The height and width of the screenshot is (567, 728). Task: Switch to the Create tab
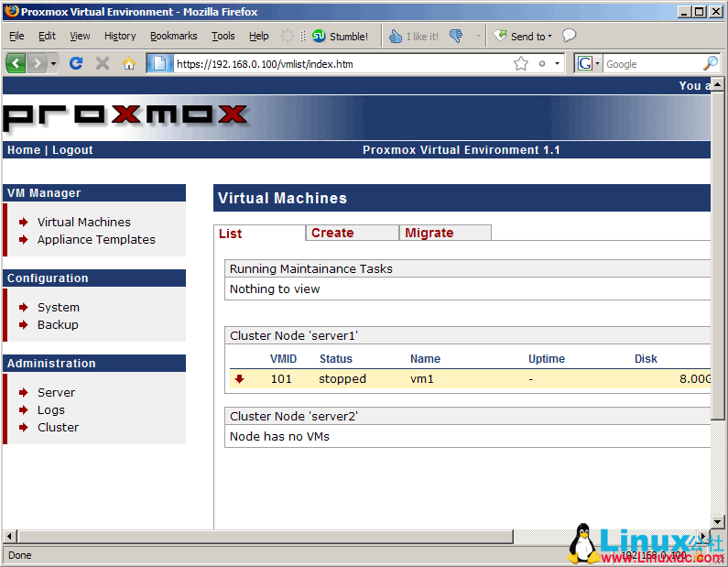point(332,233)
